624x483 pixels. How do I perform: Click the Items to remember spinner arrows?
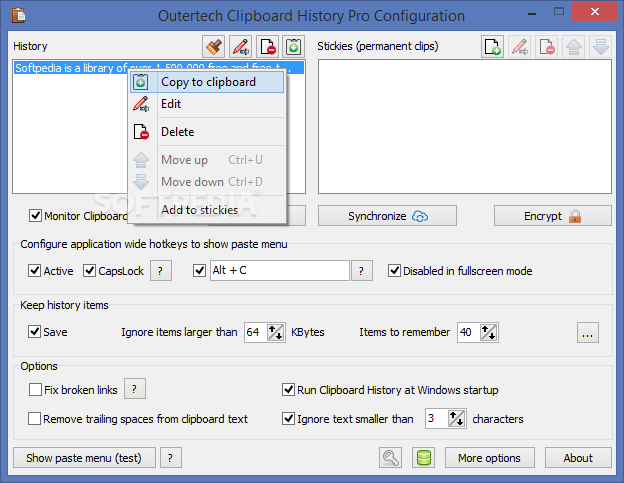pos(489,332)
